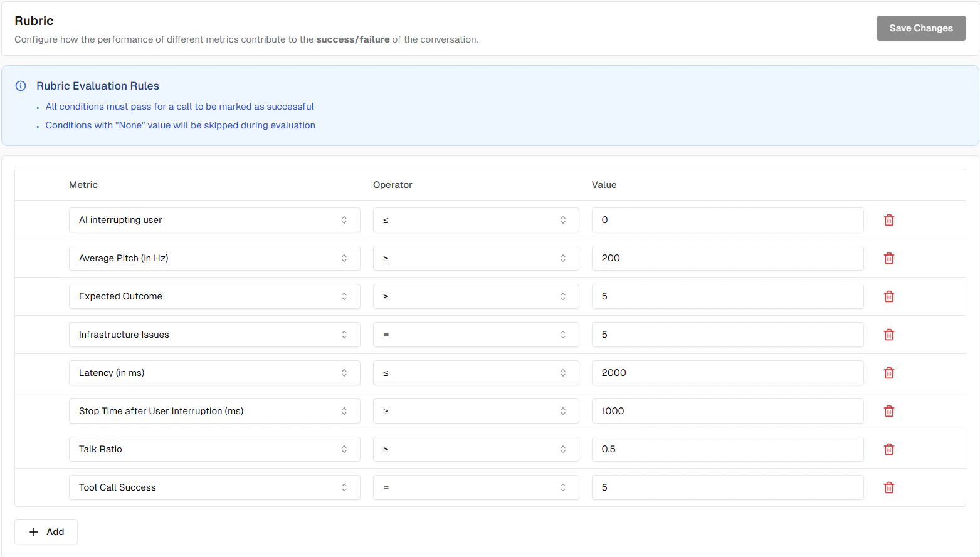This screenshot has height=557, width=980.
Task: Open the operator dropdown for Latency
Action: [475, 373]
